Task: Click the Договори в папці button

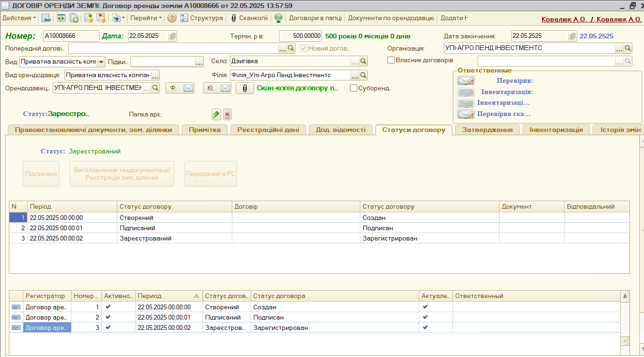Action: click(315, 18)
